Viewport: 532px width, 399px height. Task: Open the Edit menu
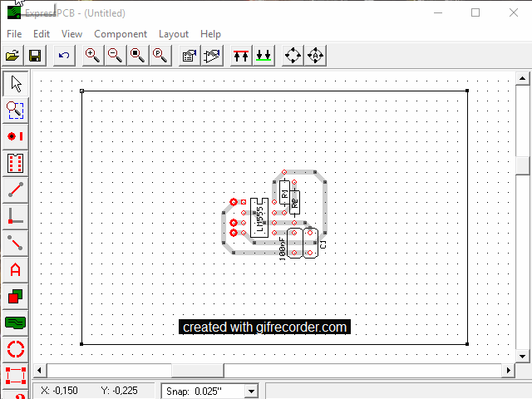tap(42, 34)
